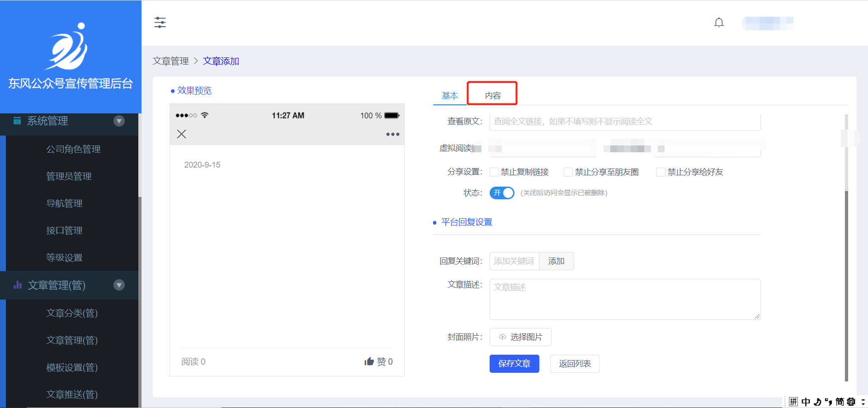Click the 2020-9-15 date in preview
The height and width of the screenshot is (408, 868).
[x=202, y=165]
